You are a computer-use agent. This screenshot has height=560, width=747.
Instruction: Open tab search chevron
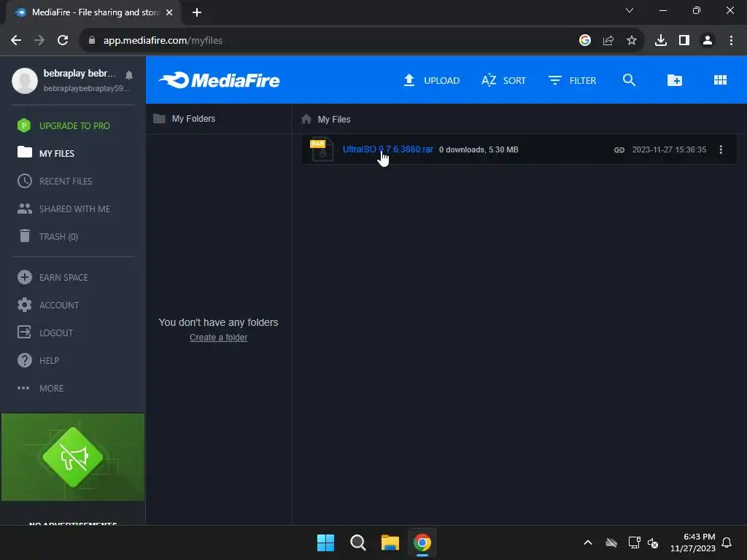630,10
